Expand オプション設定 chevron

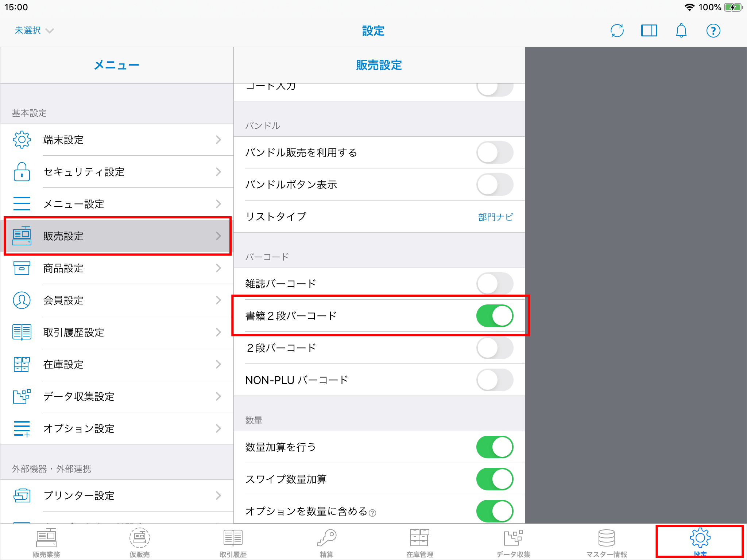[218, 428]
